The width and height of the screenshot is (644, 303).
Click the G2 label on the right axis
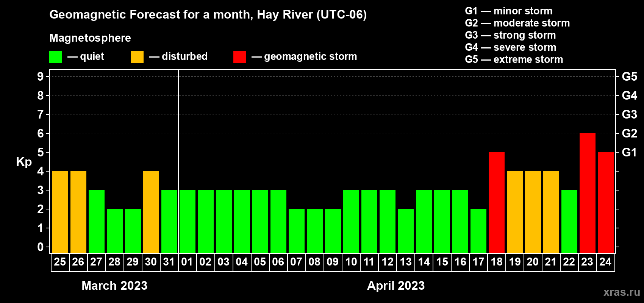(x=630, y=133)
